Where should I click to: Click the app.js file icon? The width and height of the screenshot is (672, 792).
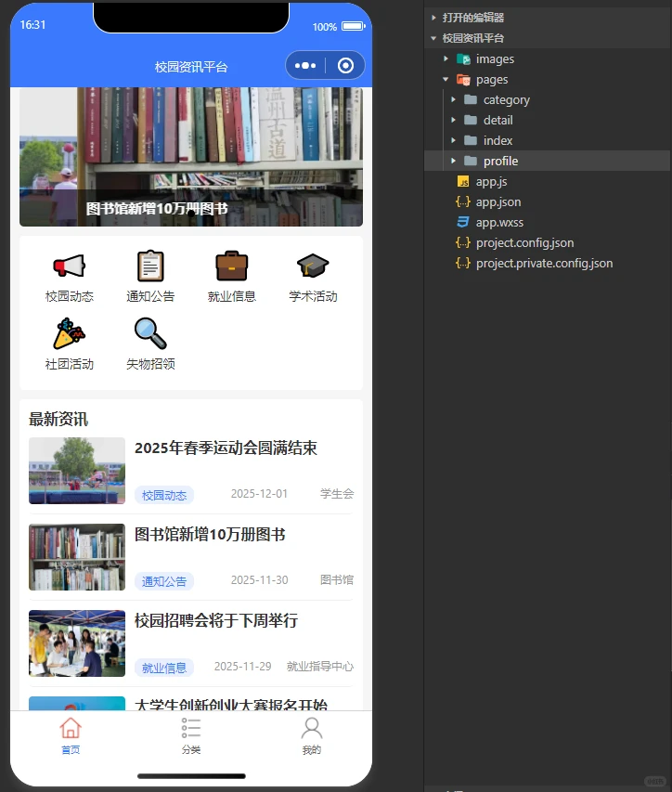coord(463,181)
